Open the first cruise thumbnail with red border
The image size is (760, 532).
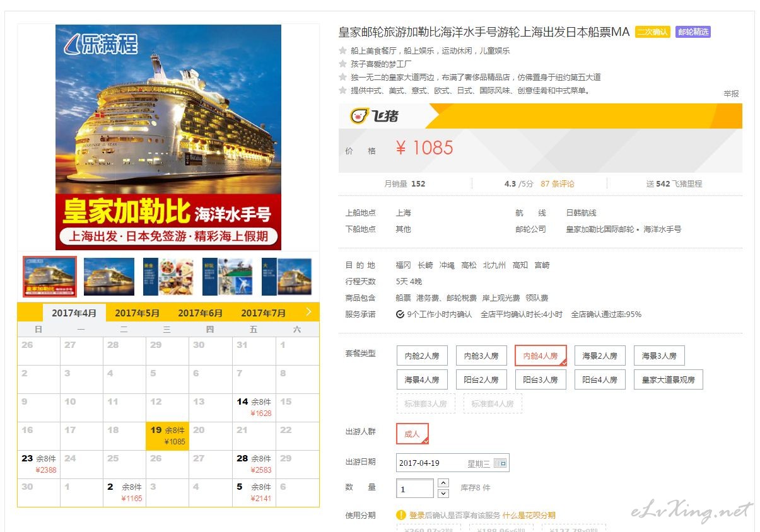tap(50, 276)
